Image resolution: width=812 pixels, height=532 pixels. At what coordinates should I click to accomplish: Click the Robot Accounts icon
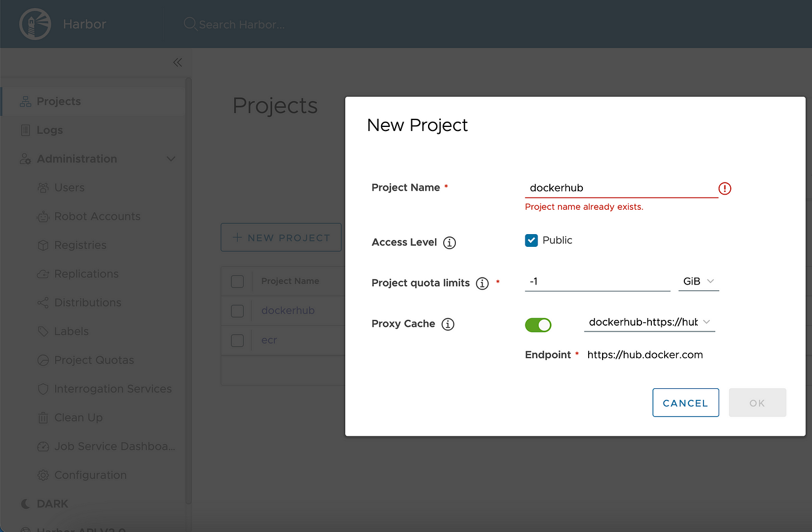43,217
